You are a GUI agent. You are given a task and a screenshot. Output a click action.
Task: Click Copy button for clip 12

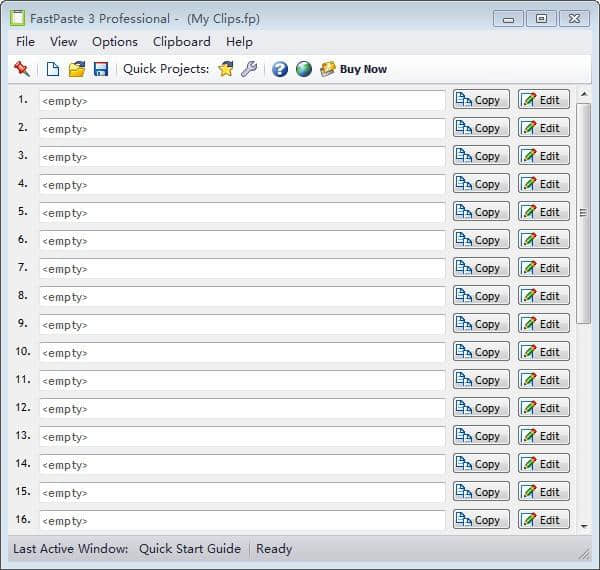click(x=481, y=408)
